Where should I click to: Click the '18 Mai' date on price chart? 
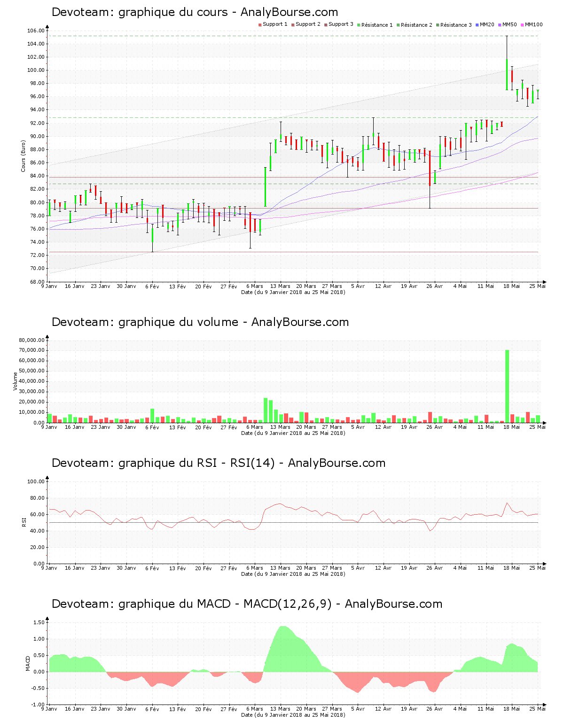pyautogui.click(x=512, y=286)
